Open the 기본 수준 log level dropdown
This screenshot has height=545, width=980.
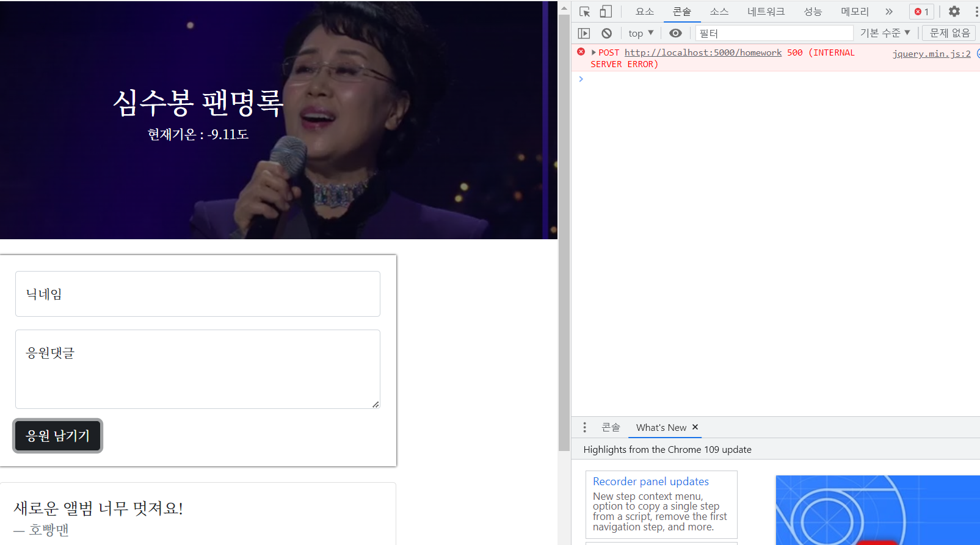point(885,33)
